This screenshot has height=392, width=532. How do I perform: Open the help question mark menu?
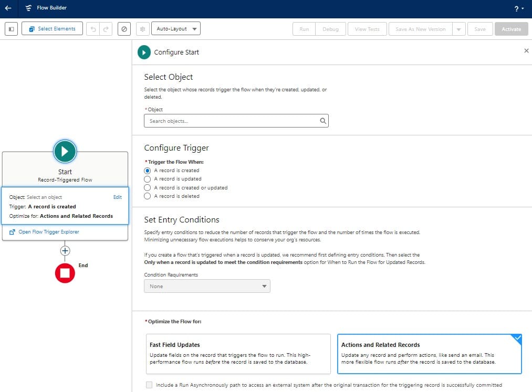point(519,8)
